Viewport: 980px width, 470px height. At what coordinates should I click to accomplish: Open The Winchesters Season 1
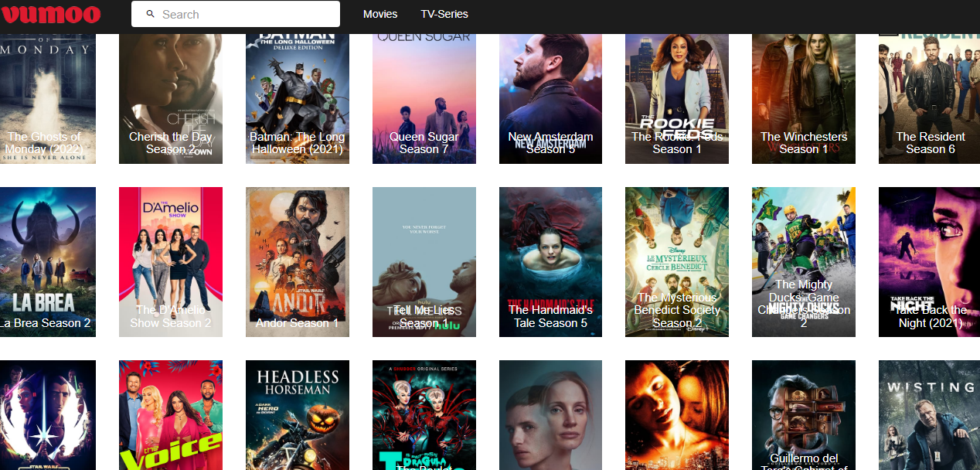click(803, 98)
